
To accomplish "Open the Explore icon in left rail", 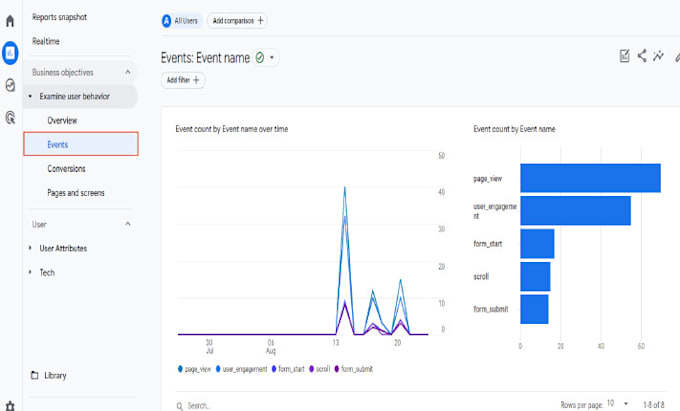I will [x=10, y=85].
